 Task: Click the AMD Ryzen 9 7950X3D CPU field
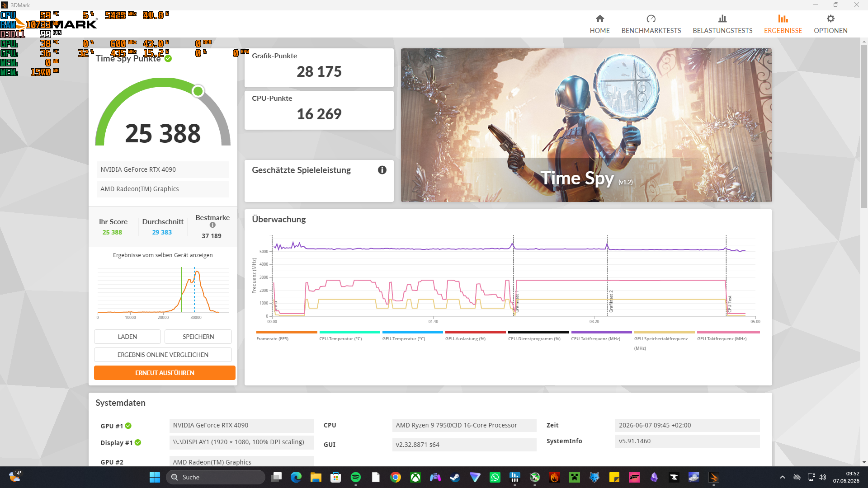(x=464, y=425)
